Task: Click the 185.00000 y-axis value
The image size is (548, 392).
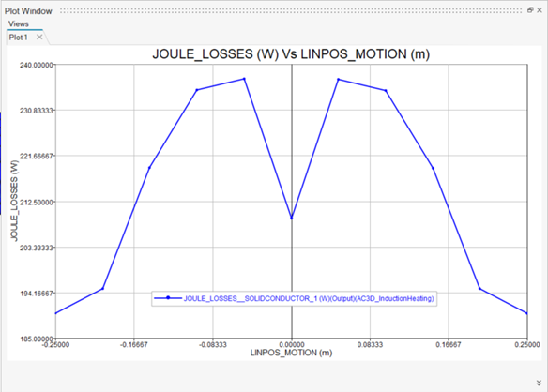Action: 37,339
